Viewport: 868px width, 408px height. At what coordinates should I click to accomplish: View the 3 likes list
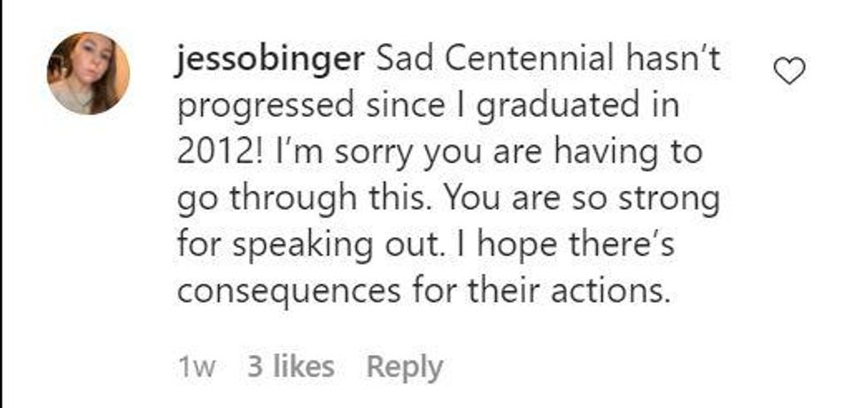coord(291,367)
